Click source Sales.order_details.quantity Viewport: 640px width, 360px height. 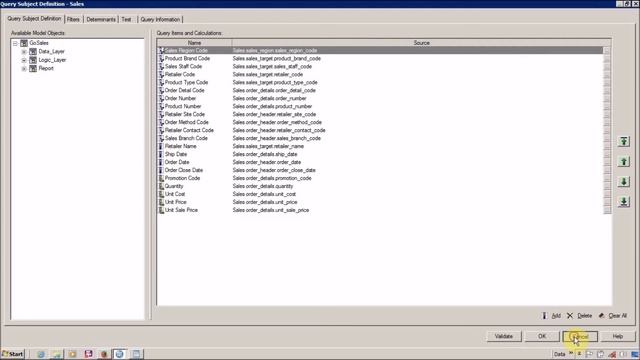click(263, 186)
